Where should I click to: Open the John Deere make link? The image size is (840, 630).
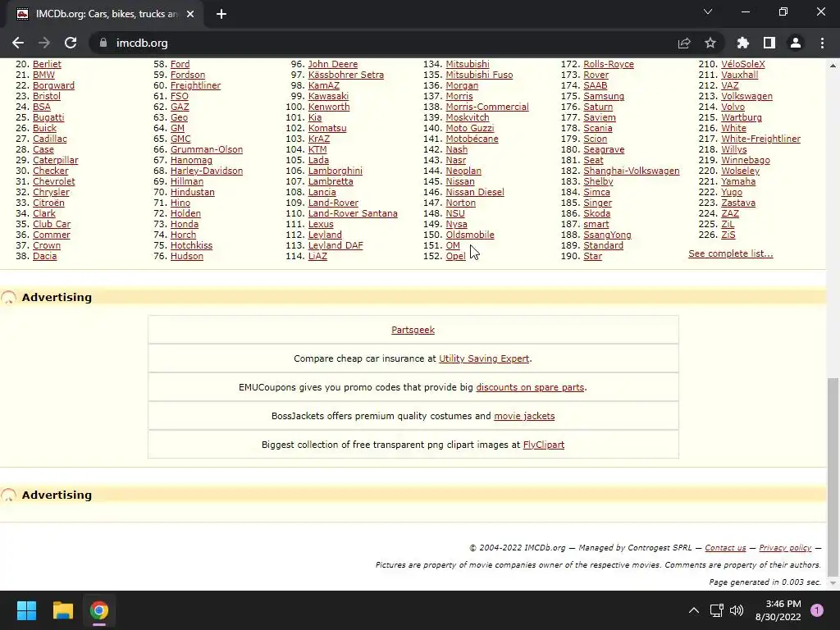click(333, 64)
